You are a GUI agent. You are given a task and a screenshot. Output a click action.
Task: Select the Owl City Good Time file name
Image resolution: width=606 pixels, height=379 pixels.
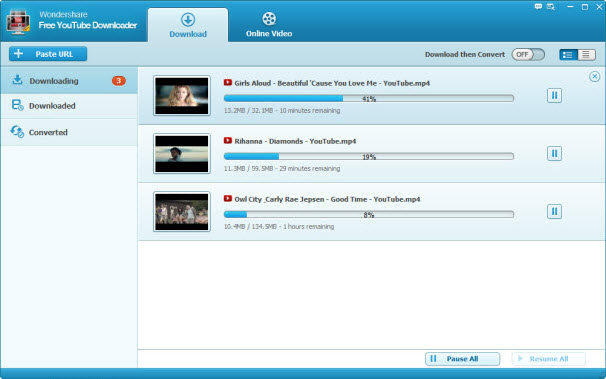tap(327, 199)
